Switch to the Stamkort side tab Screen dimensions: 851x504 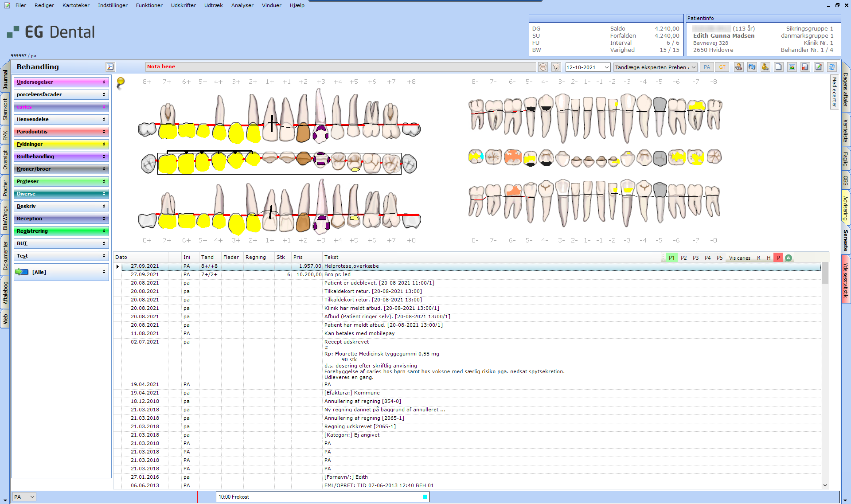(x=5, y=109)
